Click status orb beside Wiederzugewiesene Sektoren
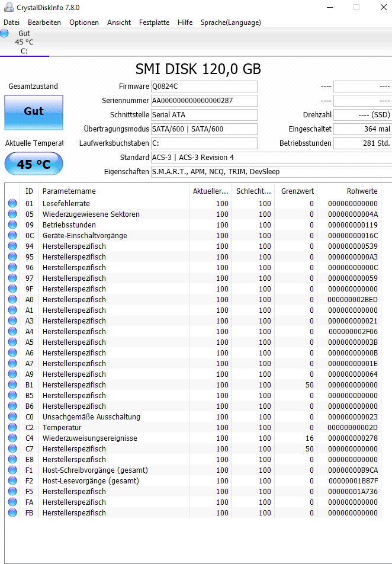Screen dimensions: 392x564 click(12, 214)
